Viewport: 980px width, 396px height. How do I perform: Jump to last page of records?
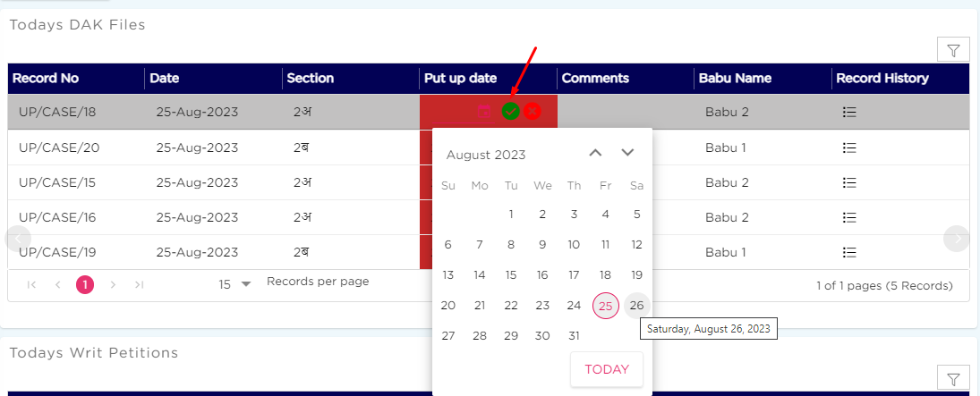pos(140,285)
